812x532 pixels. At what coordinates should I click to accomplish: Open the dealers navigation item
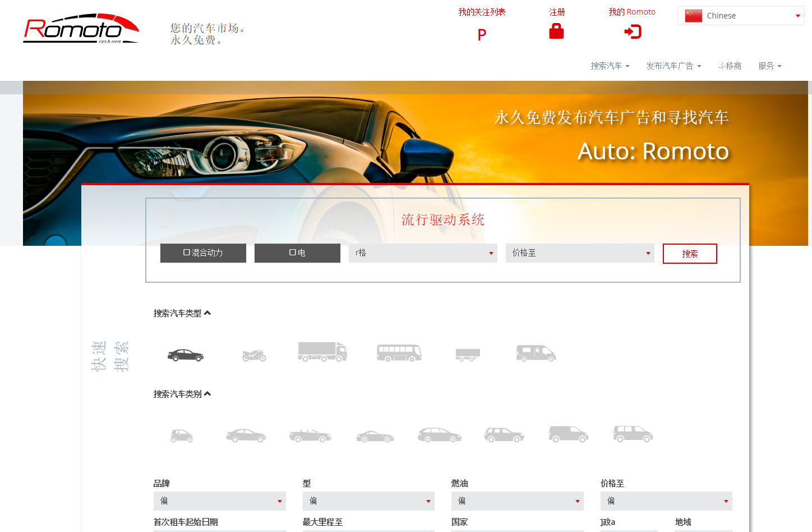click(x=730, y=66)
